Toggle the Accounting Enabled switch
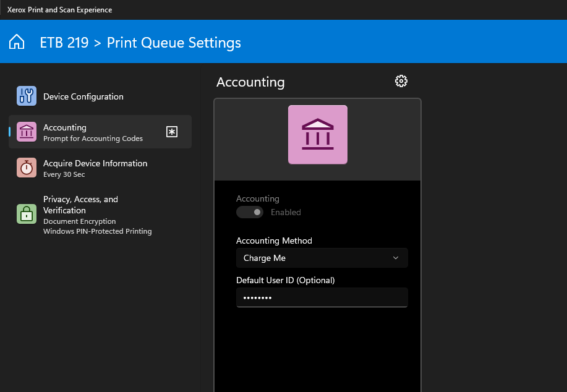 (x=250, y=212)
